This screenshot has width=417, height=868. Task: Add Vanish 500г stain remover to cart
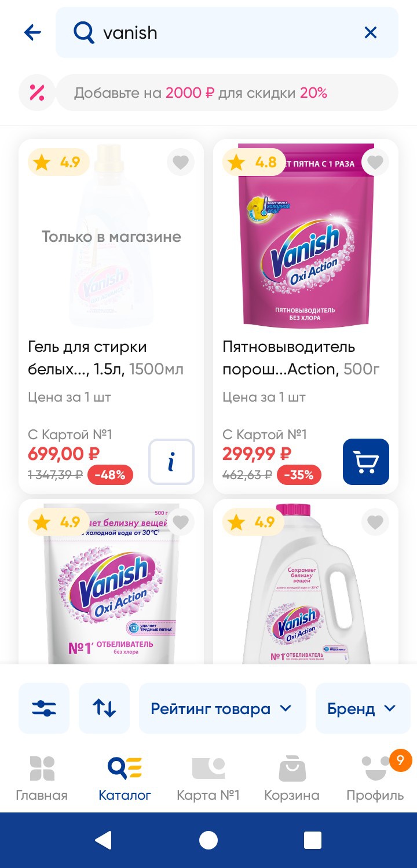(x=366, y=462)
